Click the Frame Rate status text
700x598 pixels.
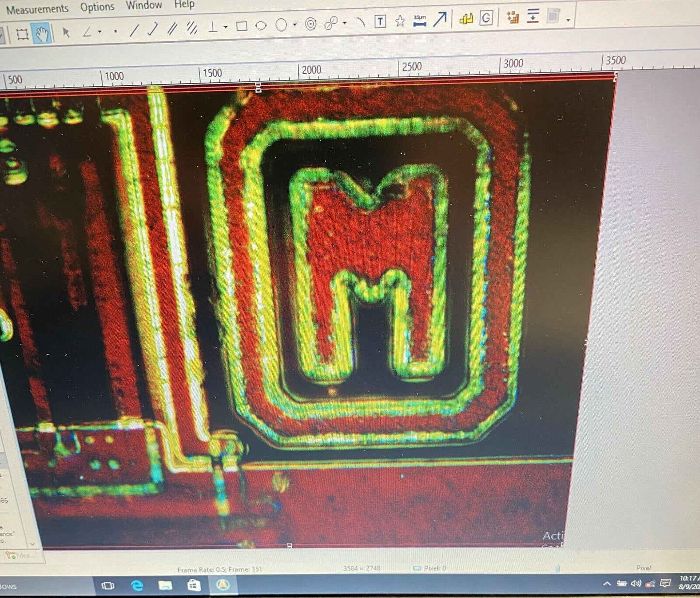coord(219,569)
